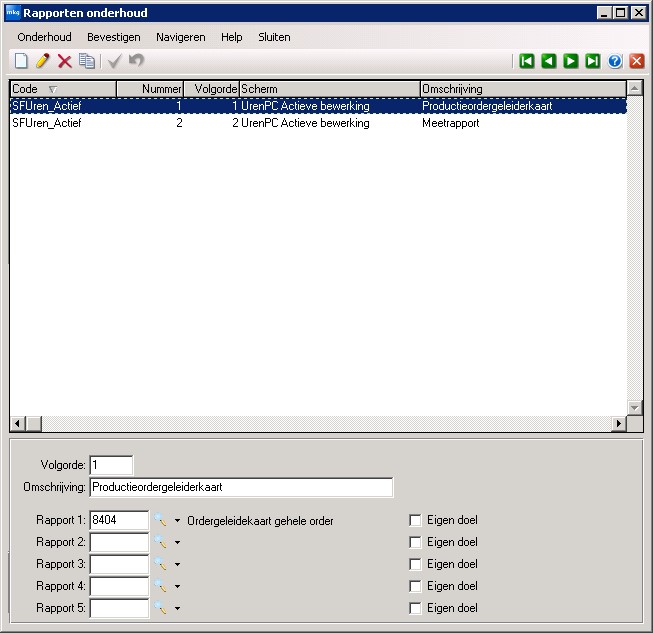Click horizontal scrollbar right arrow
653x633 pixels.
[x=619, y=424]
